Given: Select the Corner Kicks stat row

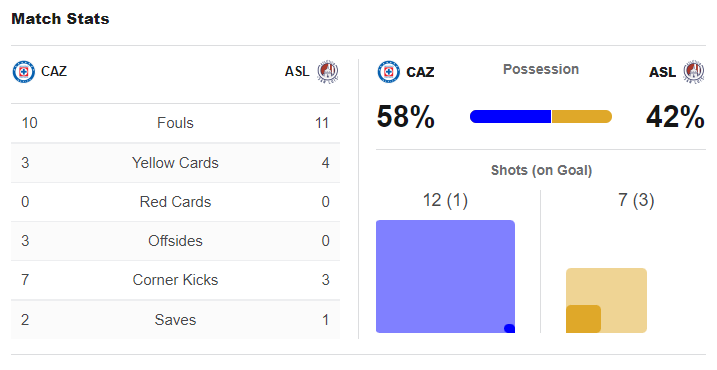Looking at the screenshot, I should (x=176, y=280).
